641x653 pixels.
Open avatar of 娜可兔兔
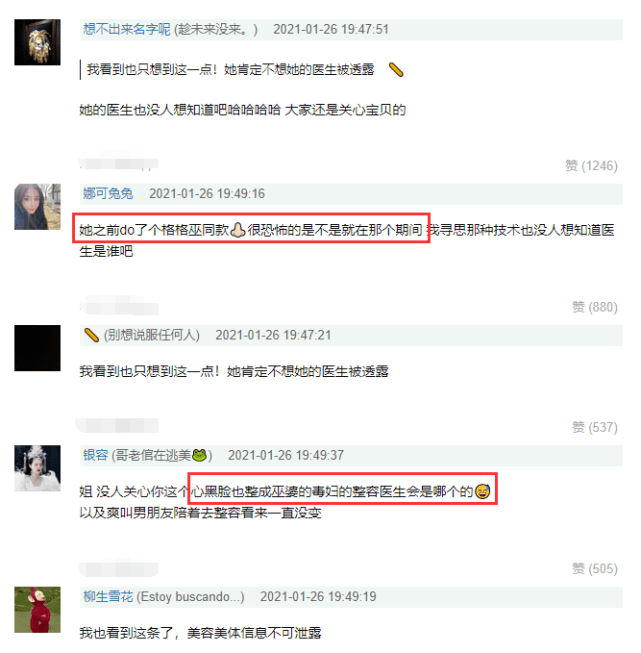tap(37, 207)
